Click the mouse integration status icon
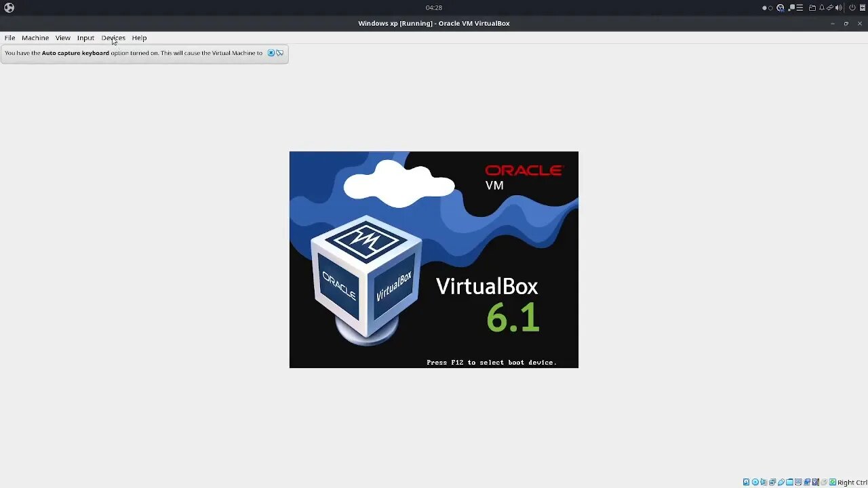868x488 pixels. (x=824, y=483)
